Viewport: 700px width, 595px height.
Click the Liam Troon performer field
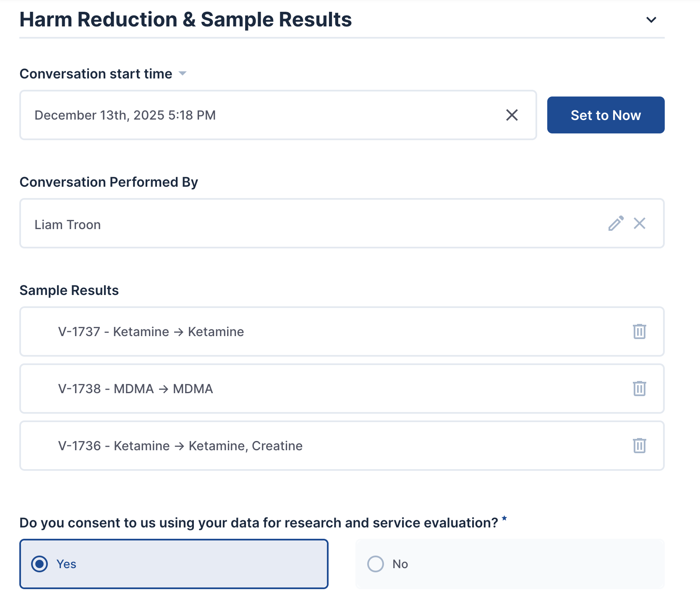coord(294,224)
